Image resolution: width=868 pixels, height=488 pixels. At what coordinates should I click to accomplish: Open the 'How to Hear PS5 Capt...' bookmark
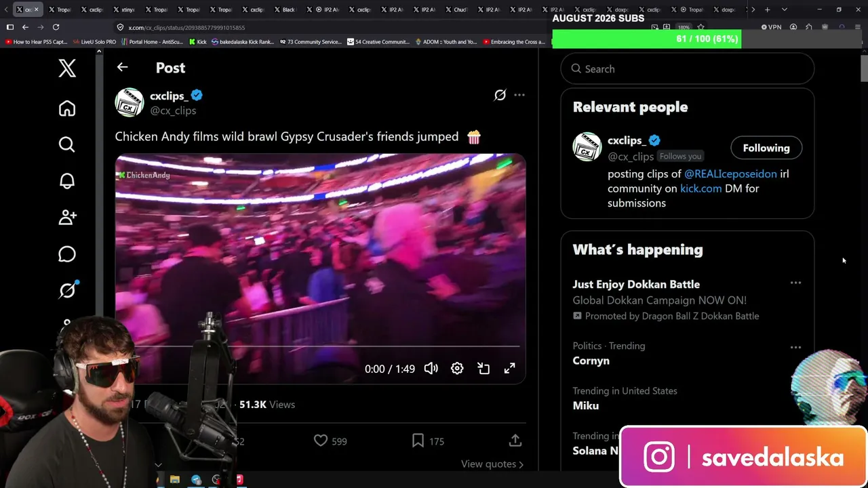36,42
